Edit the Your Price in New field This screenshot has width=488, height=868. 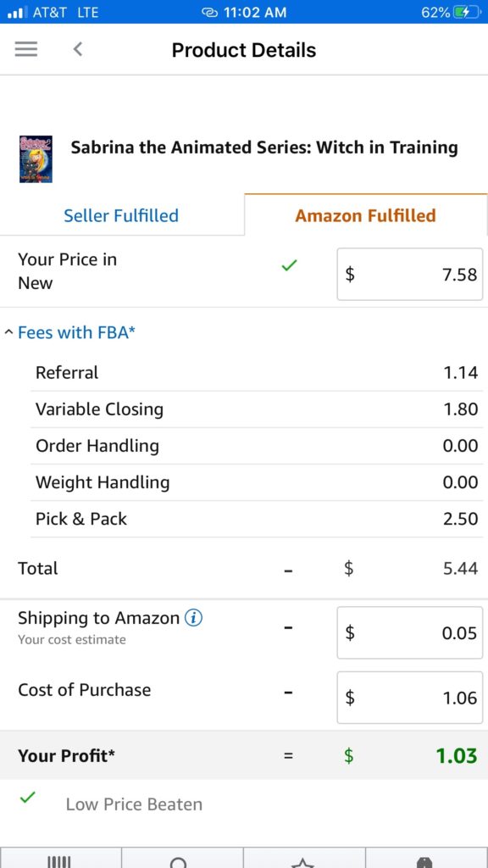(x=410, y=274)
